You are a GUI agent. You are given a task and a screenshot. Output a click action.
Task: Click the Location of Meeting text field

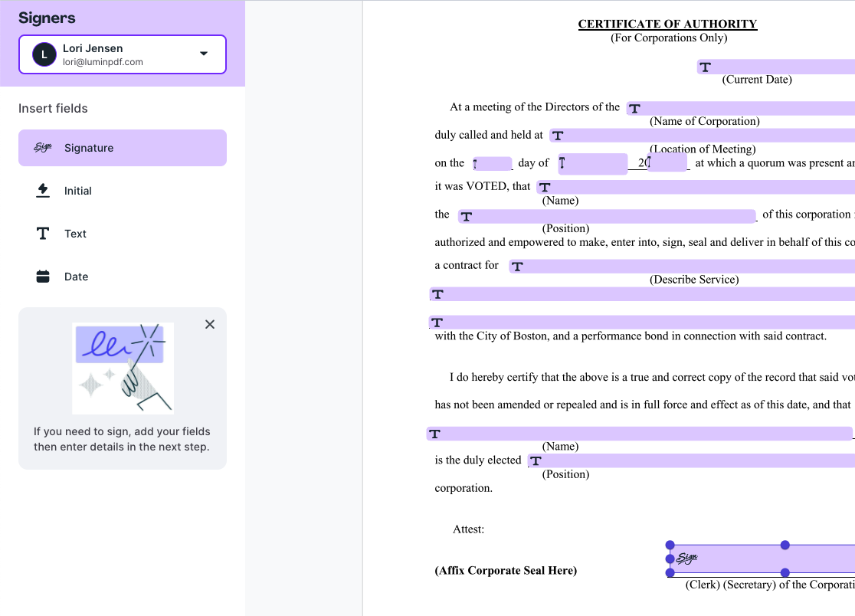[x=703, y=135]
